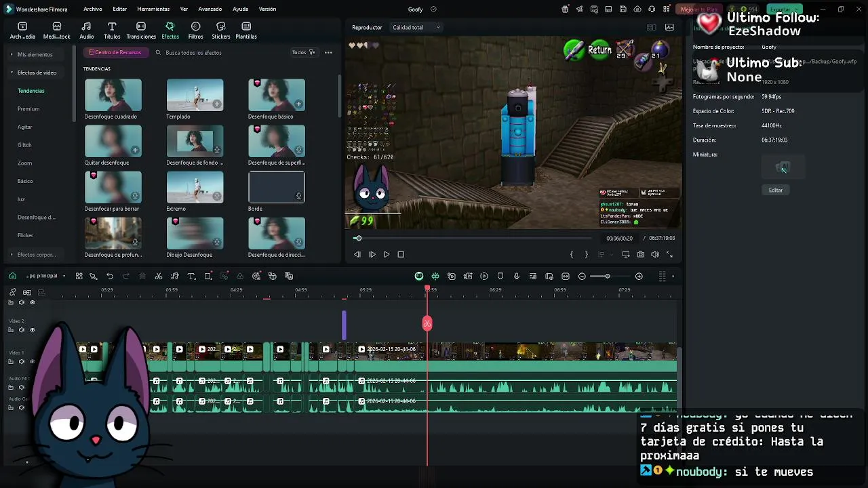Click the preview volume speaker icon
The width and height of the screenshot is (868, 488).
pyautogui.click(x=655, y=254)
